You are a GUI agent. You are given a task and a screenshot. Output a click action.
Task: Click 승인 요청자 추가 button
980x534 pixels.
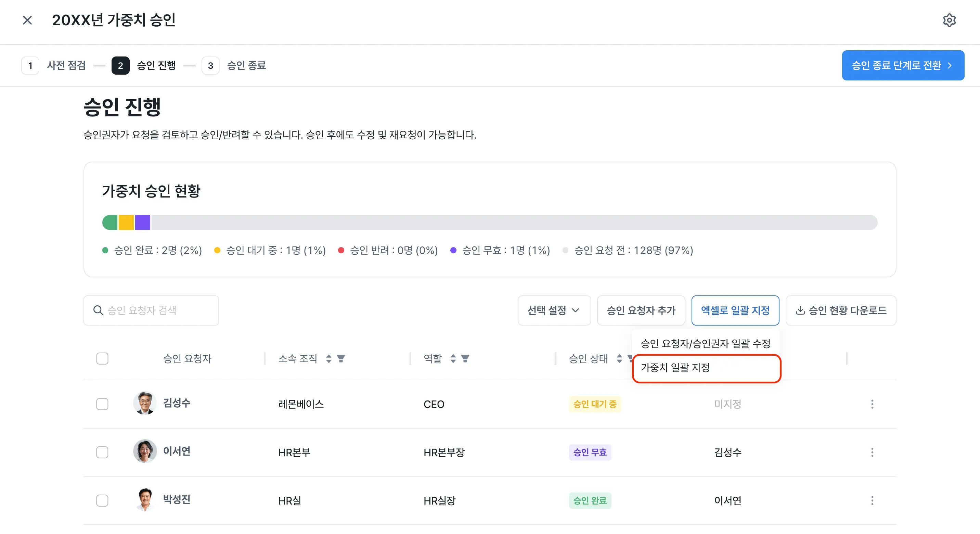pyautogui.click(x=641, y=310)
